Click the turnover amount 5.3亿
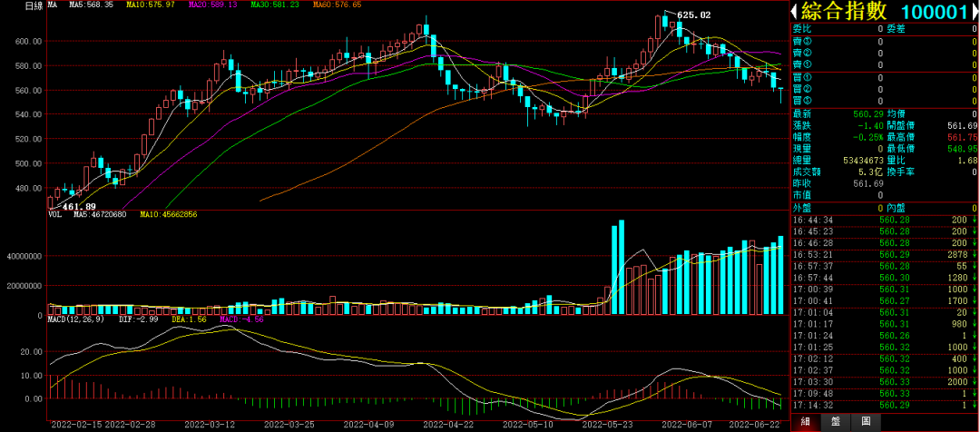 coord(872,172)
